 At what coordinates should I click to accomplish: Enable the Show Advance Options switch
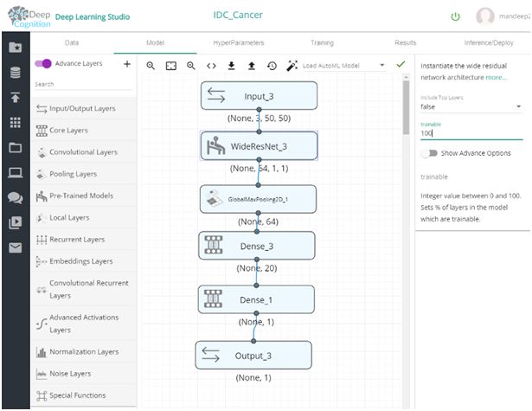(428, 153)
